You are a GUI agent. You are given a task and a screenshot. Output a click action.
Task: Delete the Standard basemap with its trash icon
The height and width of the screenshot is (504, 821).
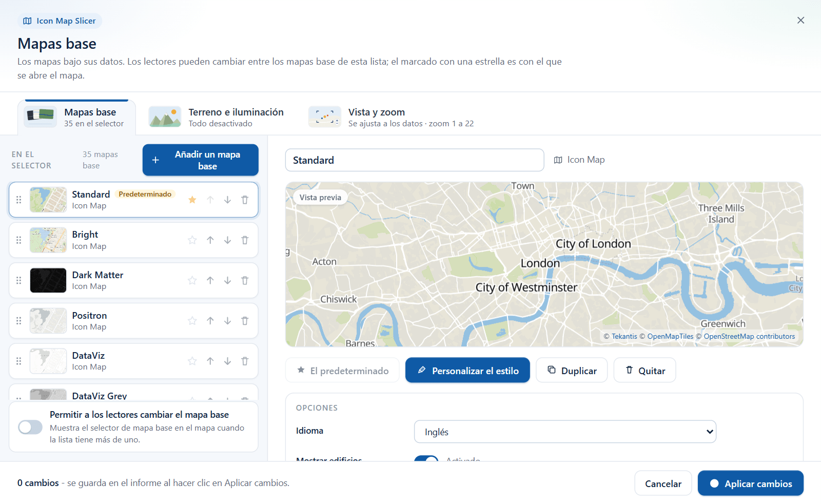pos(245,200)
